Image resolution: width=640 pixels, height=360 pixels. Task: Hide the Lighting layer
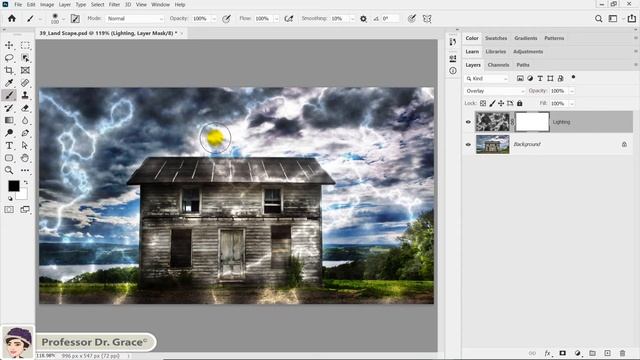[x=468, y=122]
